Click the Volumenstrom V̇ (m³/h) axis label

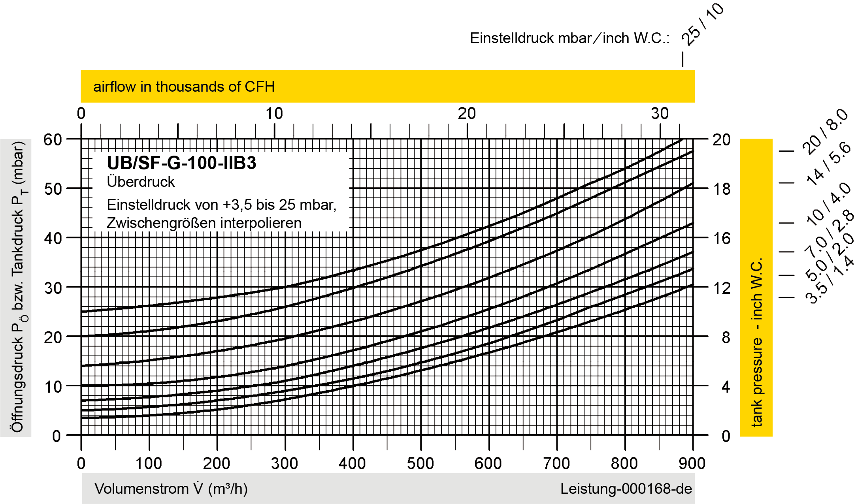pyautogui.click(x=171, y=489)
